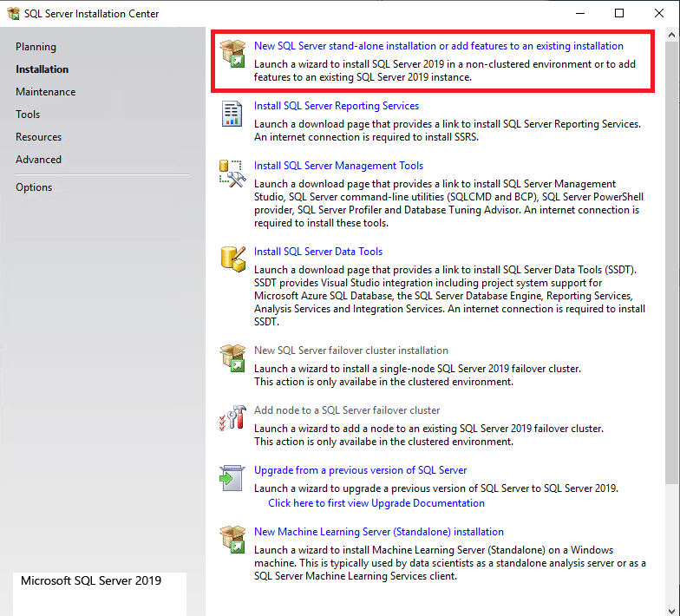Click the Reporting Services document icon
Image resolution: width=680 pixels, height=616 pixels.
click(232, 114)
